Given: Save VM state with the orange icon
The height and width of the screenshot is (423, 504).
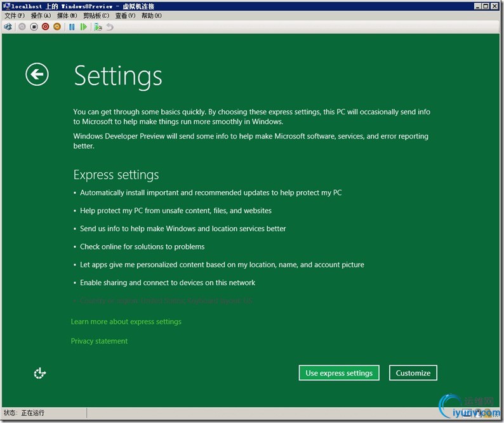Looking at the screenshot, I should (57, 27).
